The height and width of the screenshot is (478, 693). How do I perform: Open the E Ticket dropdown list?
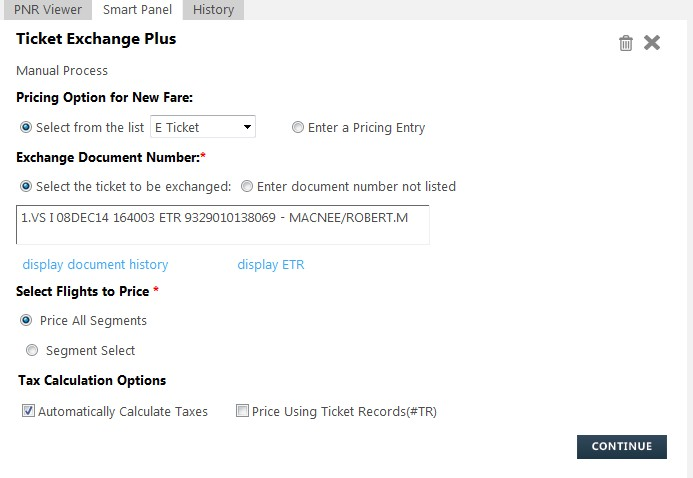point(203,127)
